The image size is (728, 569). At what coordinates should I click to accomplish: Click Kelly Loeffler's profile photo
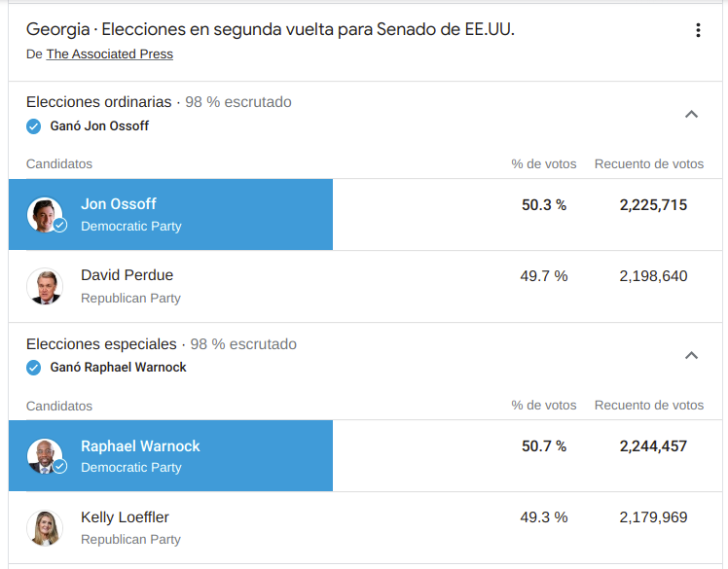pyautogui.click(x=44, y=528)
